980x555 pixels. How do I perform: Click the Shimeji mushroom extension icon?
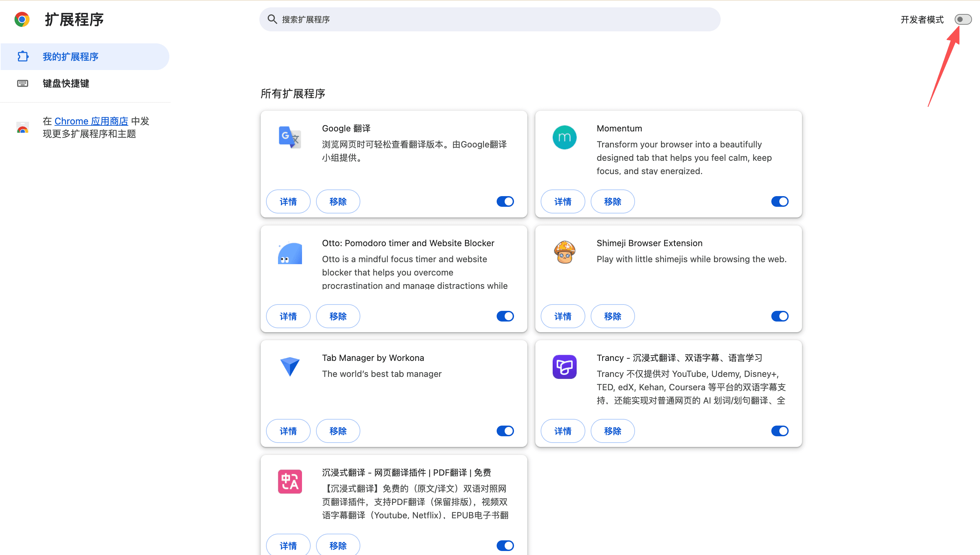tap(564, 252)
